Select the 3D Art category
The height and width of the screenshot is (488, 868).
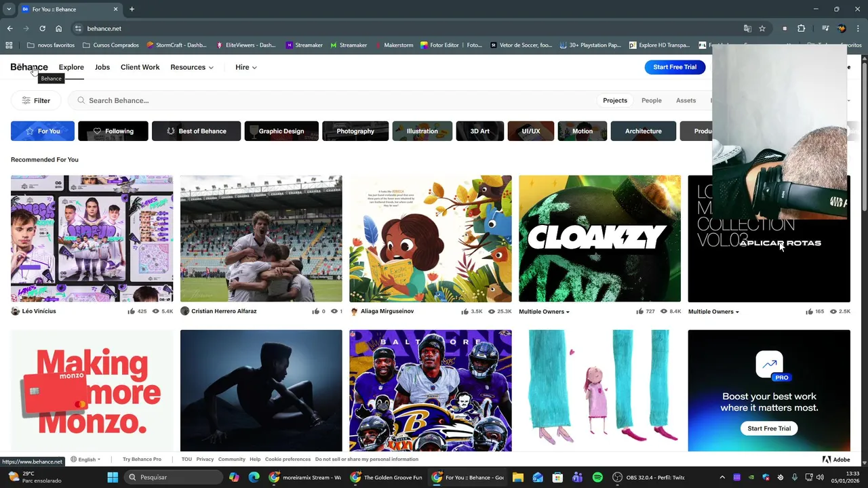click(480, 131)
